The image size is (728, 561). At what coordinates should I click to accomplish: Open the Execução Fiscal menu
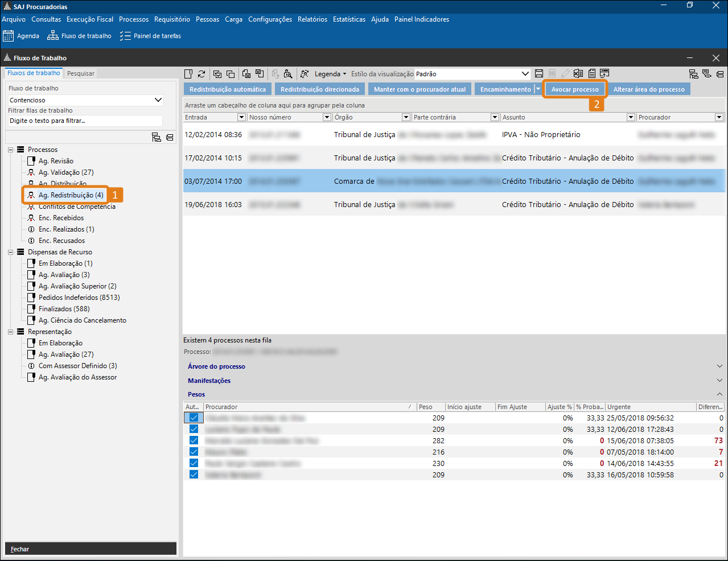(x=90, y=19)
